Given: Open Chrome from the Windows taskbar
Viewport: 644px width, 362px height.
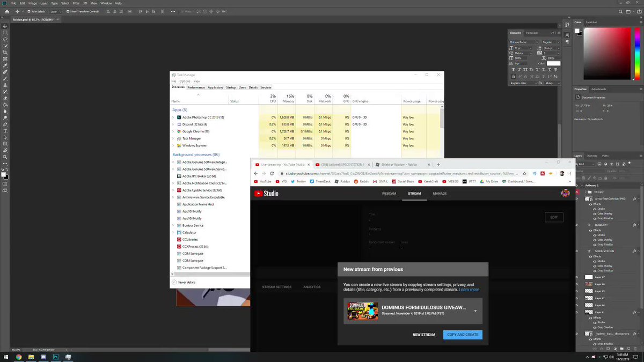Looking at the screenshot, I should pyautogui.click(x=19, y=357).
